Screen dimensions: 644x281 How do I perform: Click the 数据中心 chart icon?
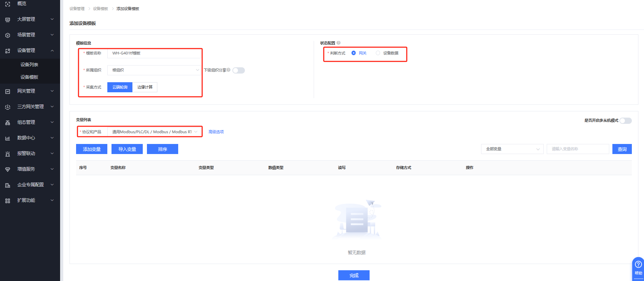(8, 138)
